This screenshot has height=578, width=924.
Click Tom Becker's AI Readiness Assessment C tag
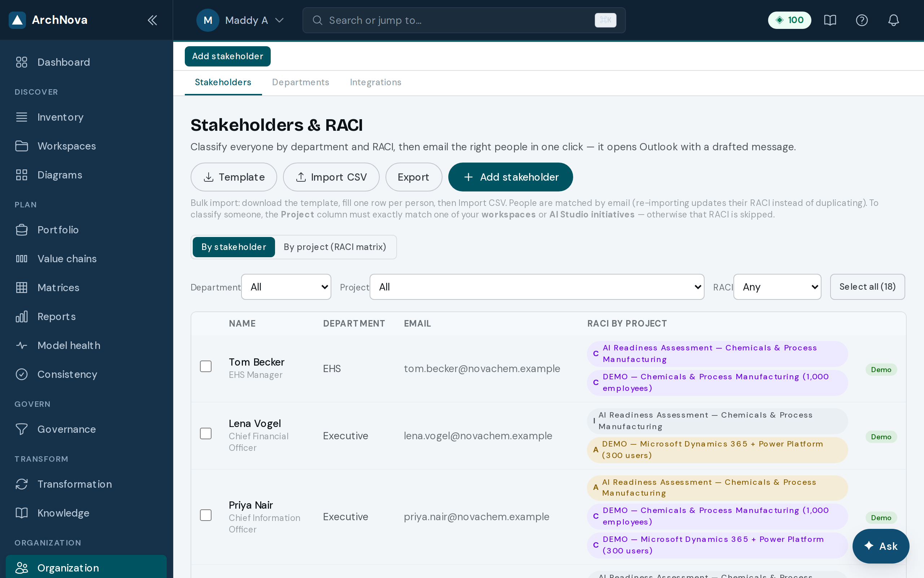[717, 354]
